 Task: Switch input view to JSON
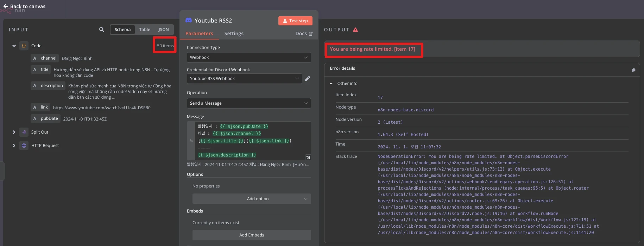pos(164,30)
